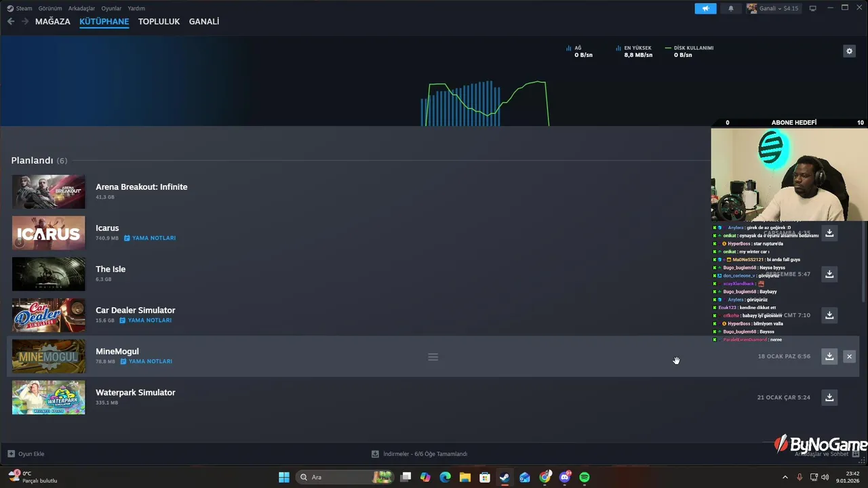Open the weather widget on the taskbar
868x488 pixels.
coord(33,477)
